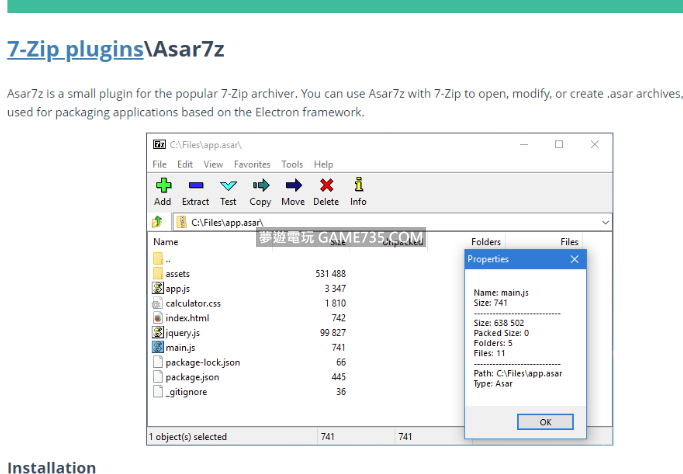The image size is (683, 474).
Task: Click the blue Extract toolbar icon
Action: tap(195, 185)
